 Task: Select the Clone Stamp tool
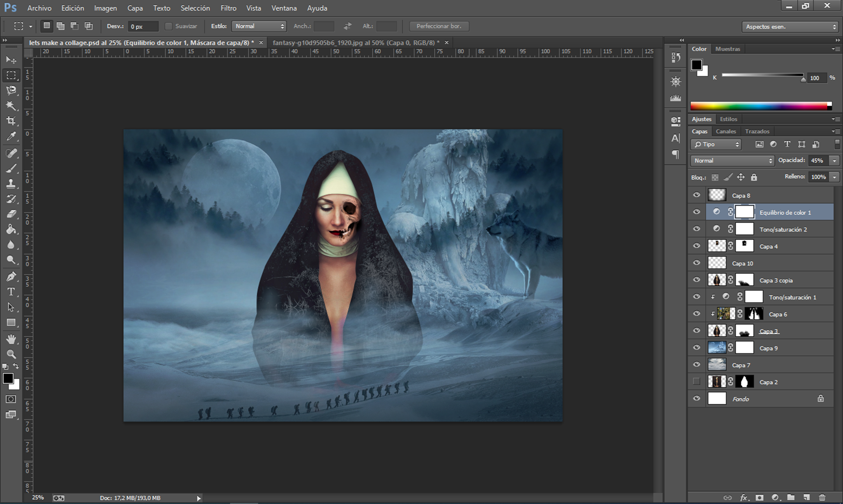[11, 183]
